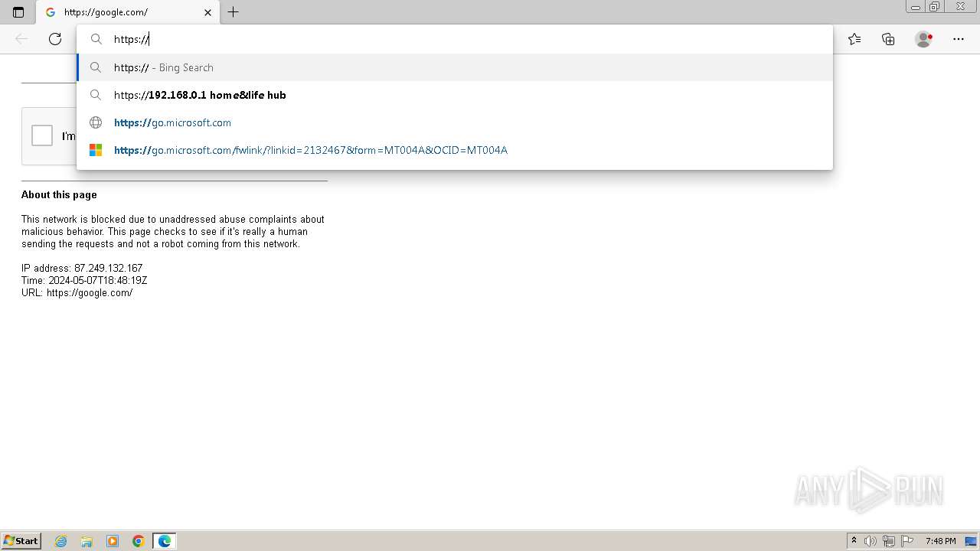This screenshot has width=980, height=551.
Task: Open the Favorites star icon
Action: 854,39
